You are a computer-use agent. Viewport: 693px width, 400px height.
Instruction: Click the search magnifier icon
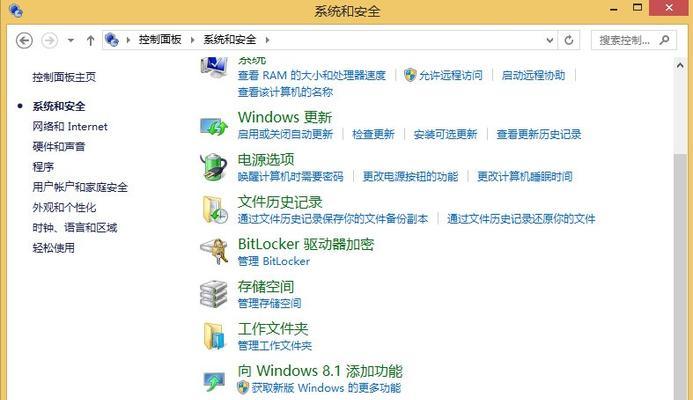click(664, 40)
